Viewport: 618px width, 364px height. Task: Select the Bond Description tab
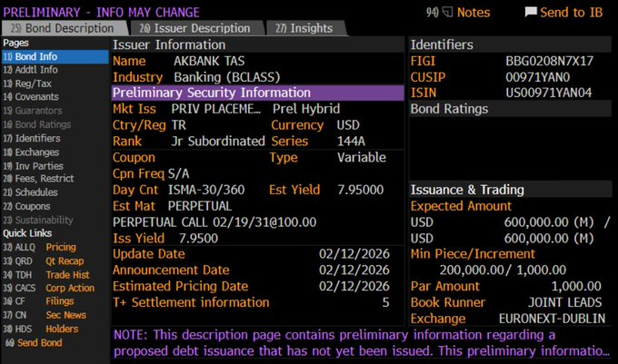tap(58, 28)
